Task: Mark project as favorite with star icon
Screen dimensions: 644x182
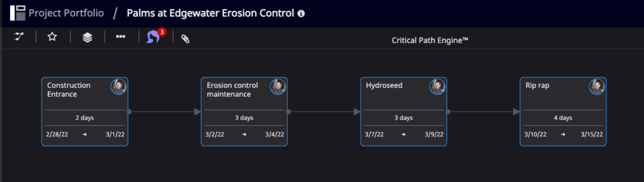Action: (52, 37)
